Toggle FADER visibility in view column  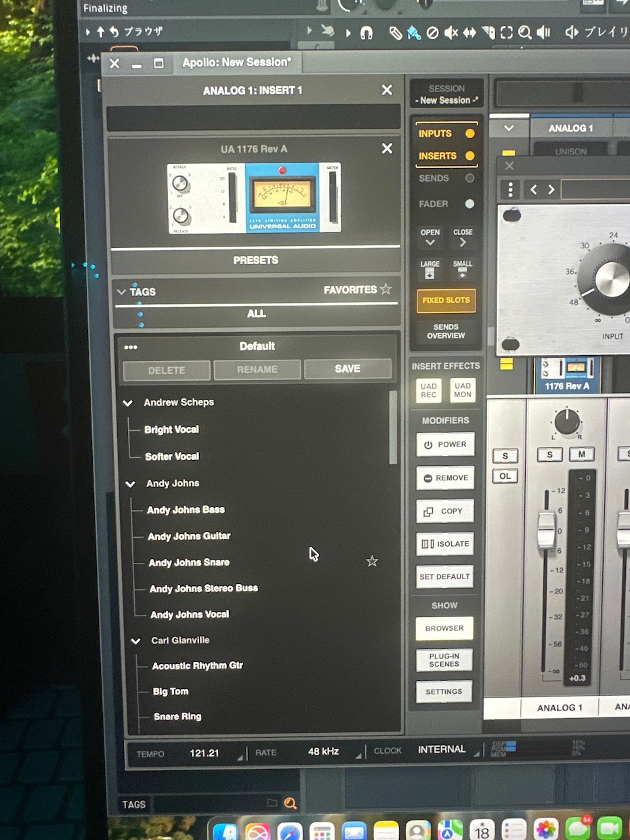pos(446,204)
